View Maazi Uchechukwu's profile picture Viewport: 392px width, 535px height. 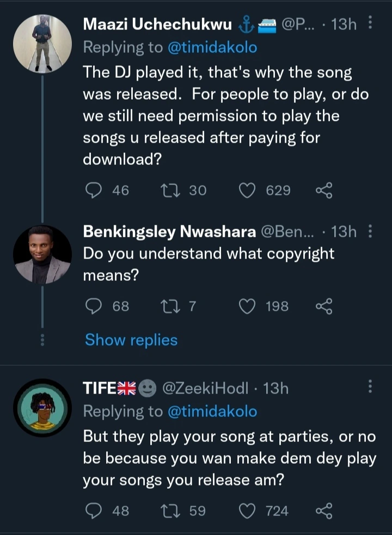[42, 44]
